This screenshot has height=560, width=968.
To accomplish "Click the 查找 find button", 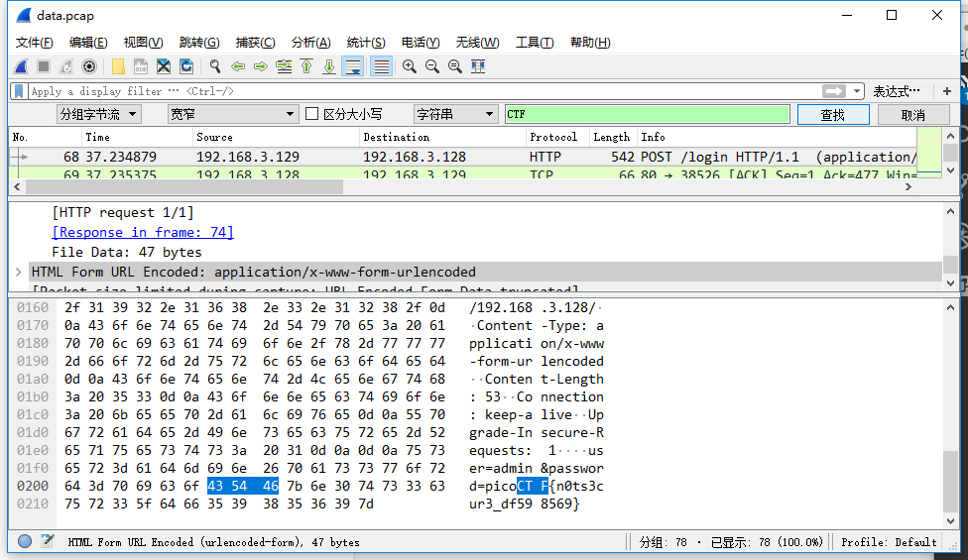I will point(832,115).
